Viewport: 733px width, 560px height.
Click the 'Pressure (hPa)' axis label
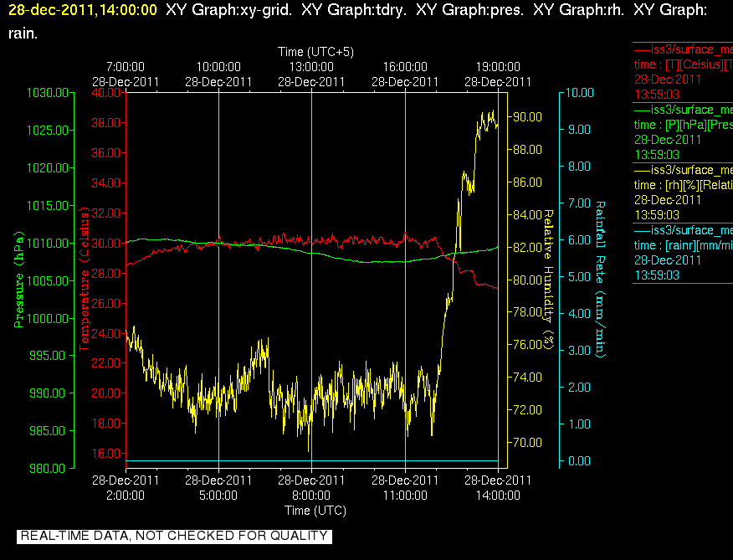[18, 280]
